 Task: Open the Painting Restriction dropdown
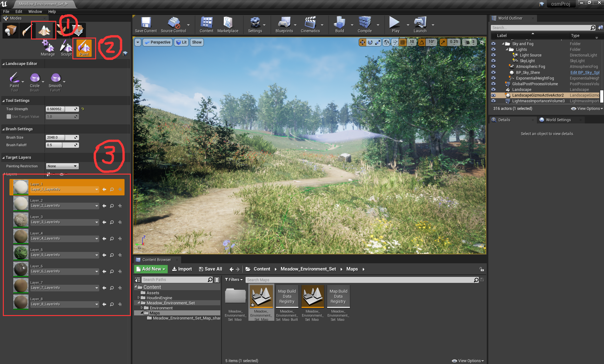click(62, 166)
